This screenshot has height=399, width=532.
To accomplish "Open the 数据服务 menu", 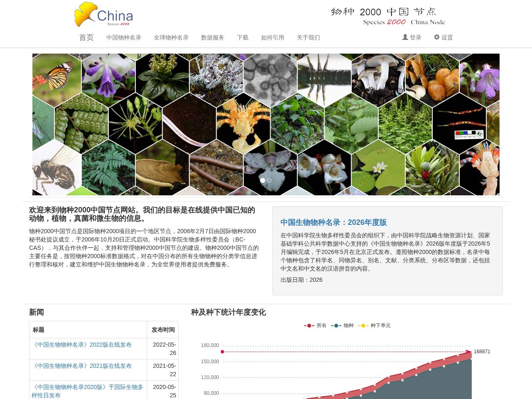I will click(213, 37).
